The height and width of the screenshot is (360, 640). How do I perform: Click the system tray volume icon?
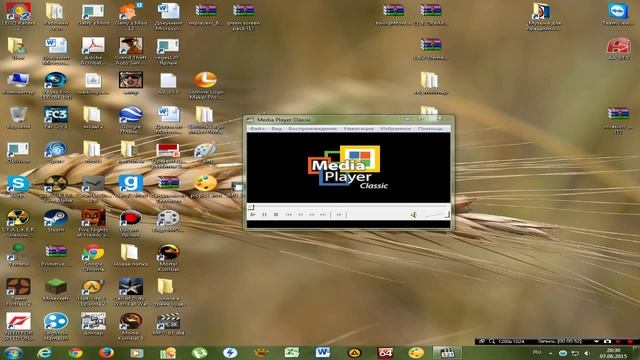(x=587, y=353)
